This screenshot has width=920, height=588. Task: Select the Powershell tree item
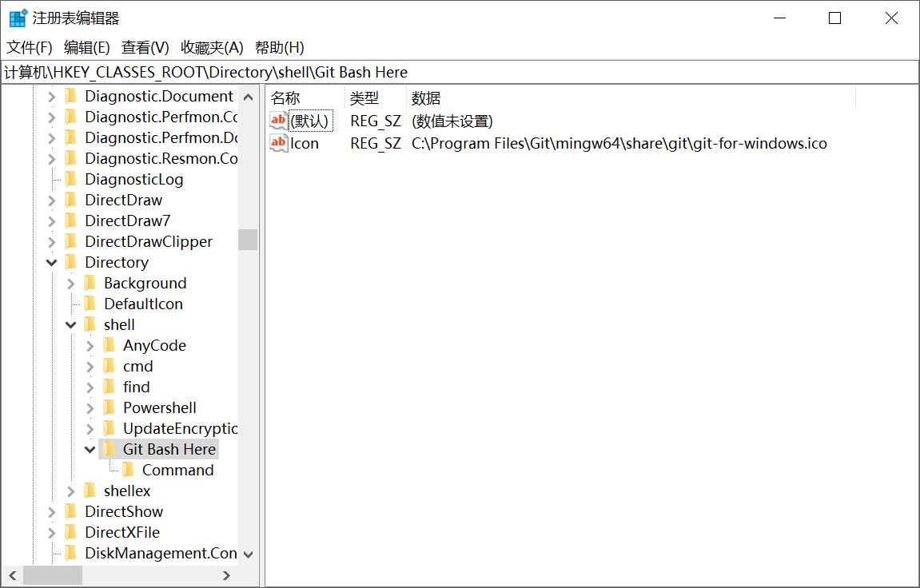[160, 407]
